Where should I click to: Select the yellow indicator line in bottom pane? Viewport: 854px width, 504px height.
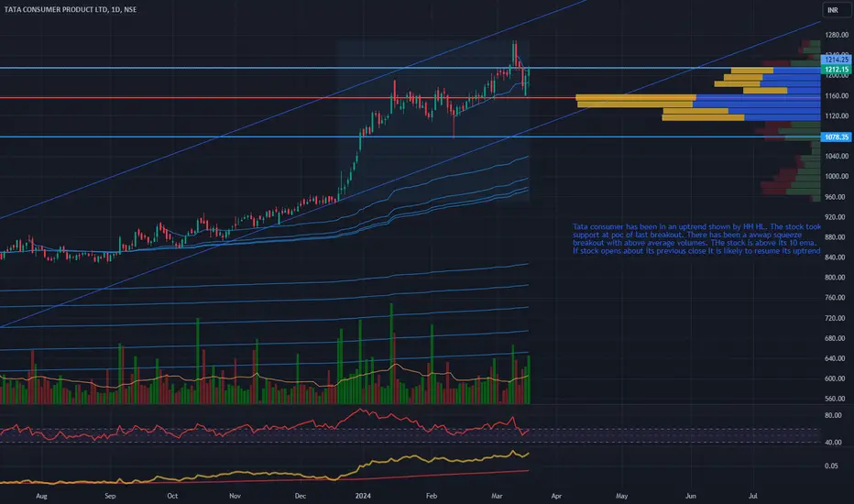click(x=264, y=469)
